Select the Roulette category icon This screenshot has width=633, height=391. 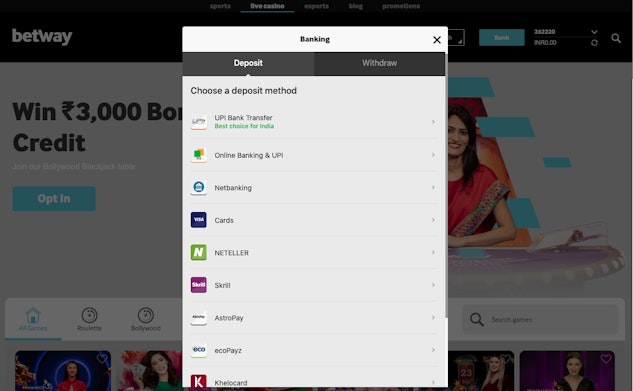click(x=89, y=315)
